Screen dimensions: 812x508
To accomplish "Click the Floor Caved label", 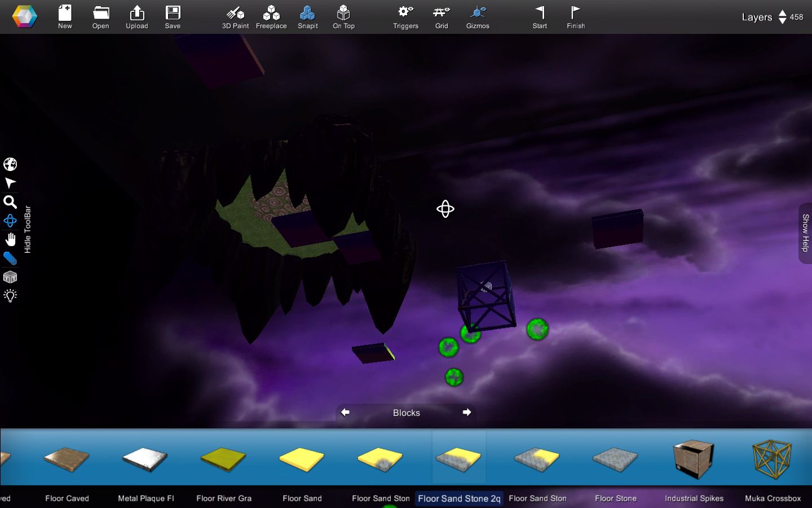I will click(67, 498).
